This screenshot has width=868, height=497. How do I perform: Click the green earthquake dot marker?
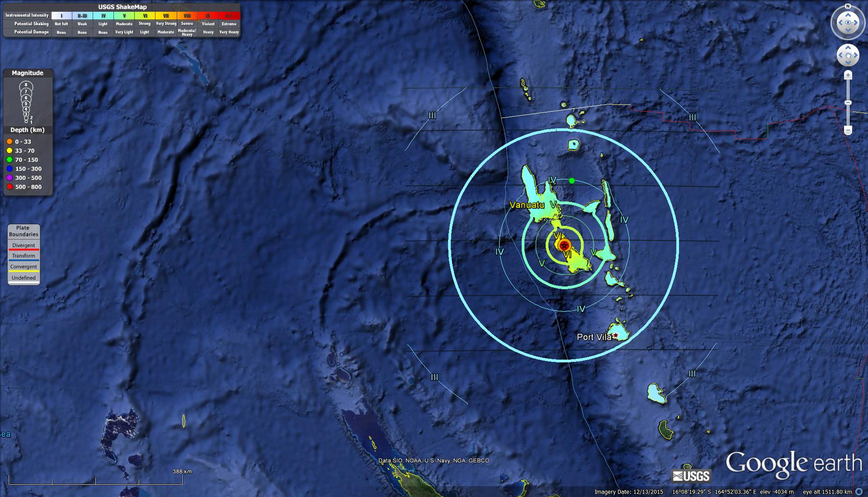pos(572,181)
